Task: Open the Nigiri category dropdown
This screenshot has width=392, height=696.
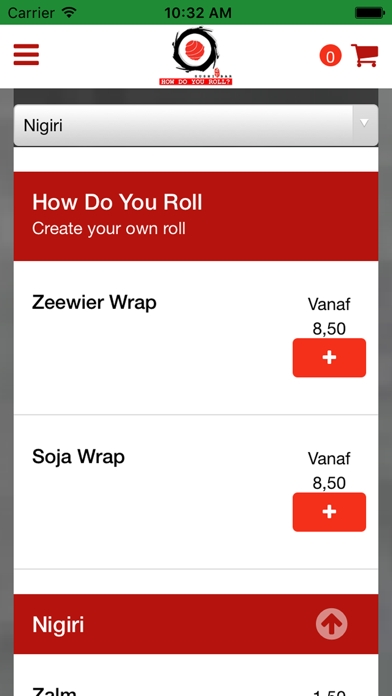Action: point(196,125)
